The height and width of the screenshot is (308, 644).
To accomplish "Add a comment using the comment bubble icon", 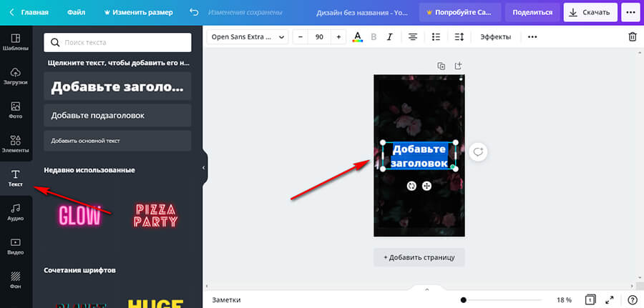I will (479, 151).
